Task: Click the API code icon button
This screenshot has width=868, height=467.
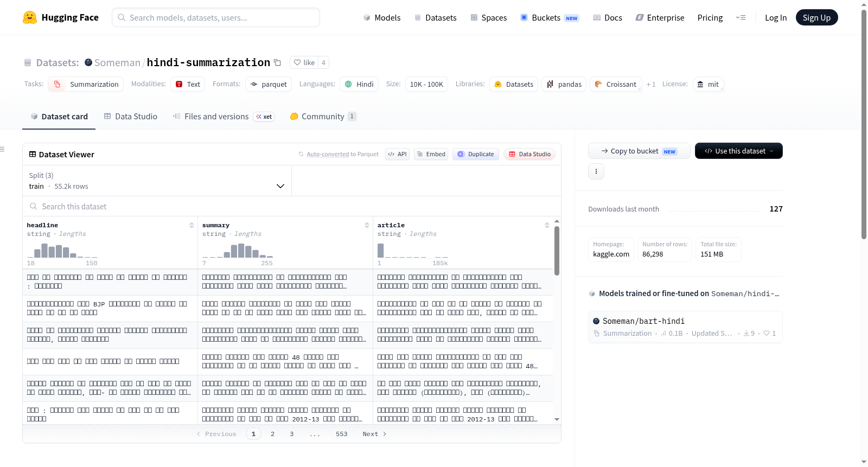Action: pos(397,154)
